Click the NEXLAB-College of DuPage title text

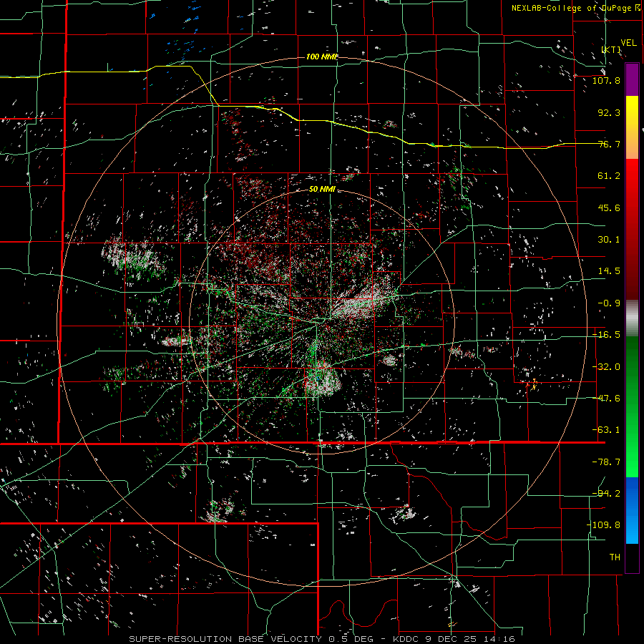575,8
